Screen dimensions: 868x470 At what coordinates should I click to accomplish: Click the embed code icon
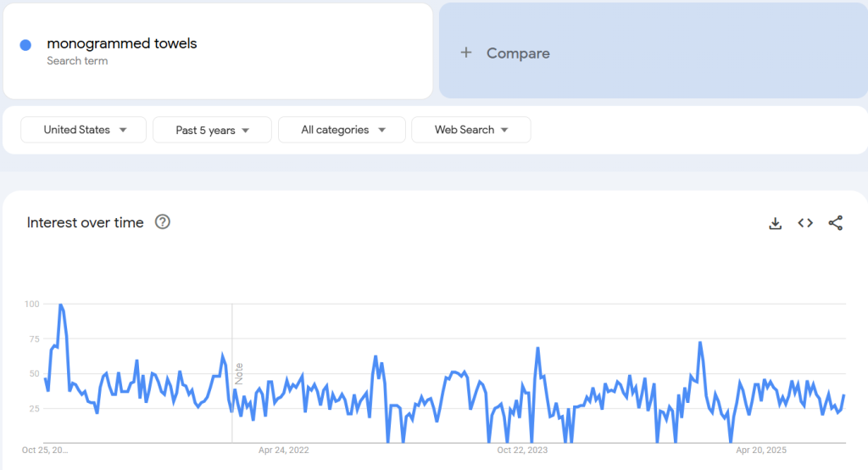[x=805, y=223]
